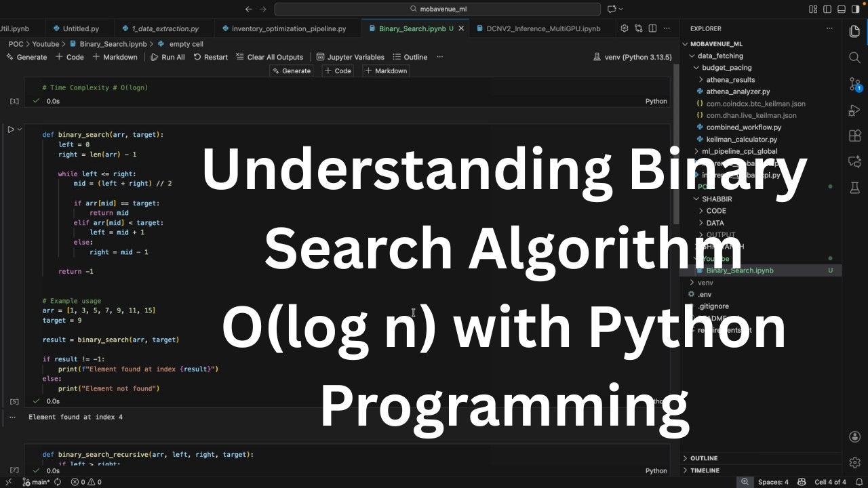
Task: Switch to the 1_data_extraction.py tab
Action: point(165,28)
